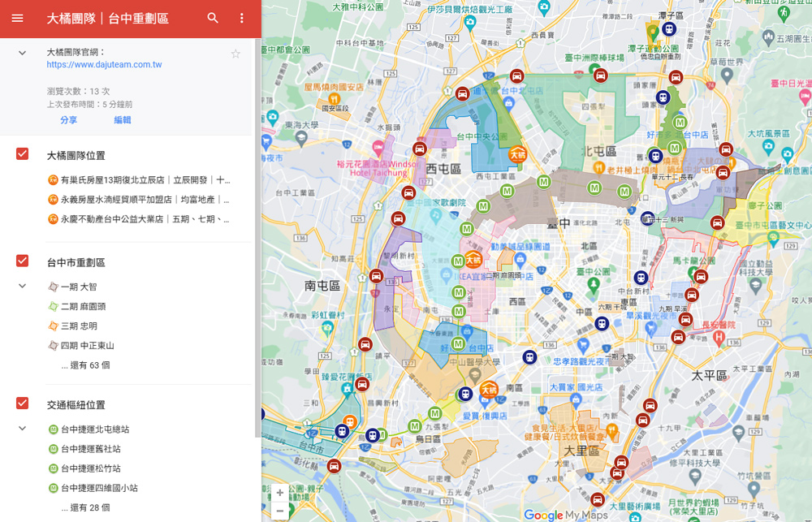812x522 pixels.
Task: Collapse the map description chevron
Action: coord(22,53)
